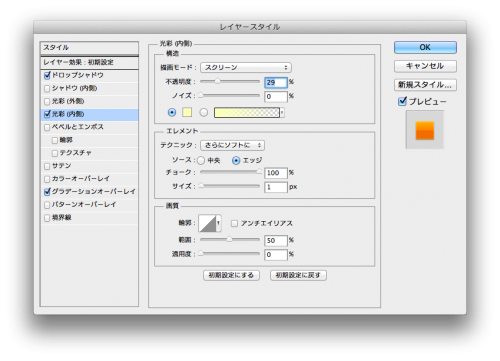The image size is (500, 361).
Task: Open the テクニック dropdown showing さらにソフトに
Action: click(232, 145)
